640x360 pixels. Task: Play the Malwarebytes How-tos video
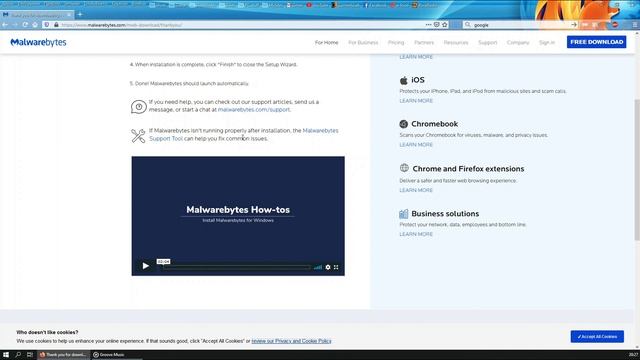[145, 266]
